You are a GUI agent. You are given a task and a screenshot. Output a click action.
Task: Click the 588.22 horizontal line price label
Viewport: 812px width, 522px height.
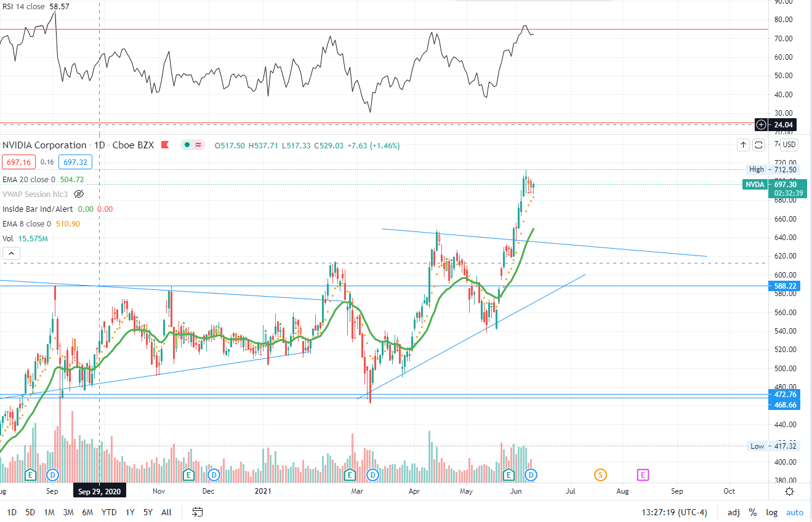tap(785, 286)
